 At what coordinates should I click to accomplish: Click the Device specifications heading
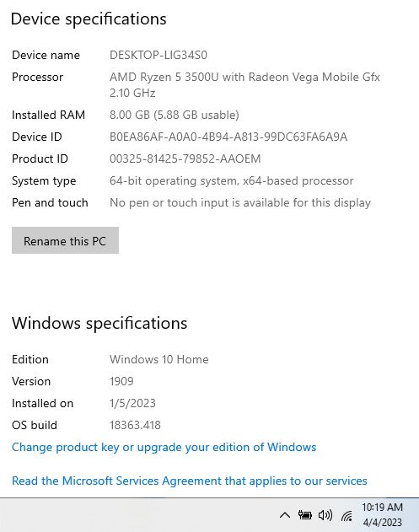coord(89,19)
